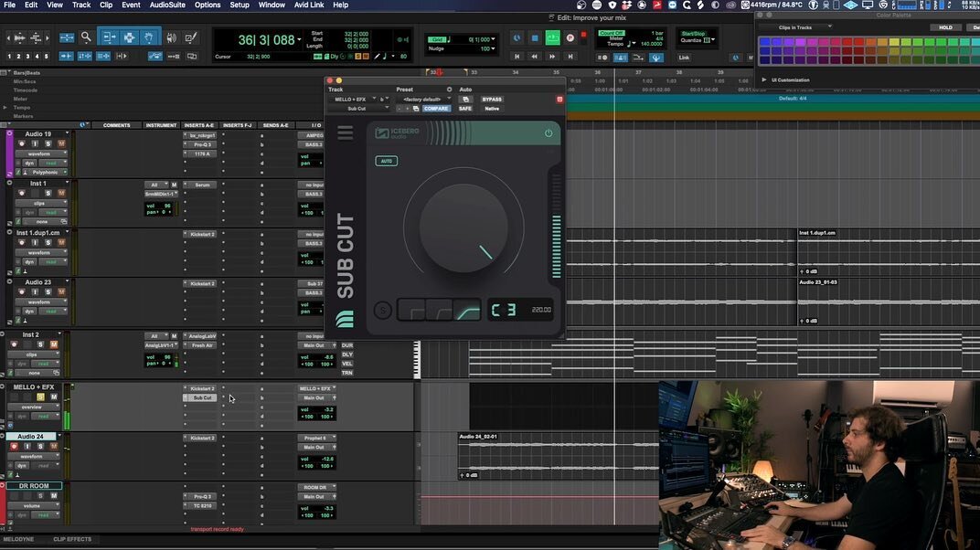Select the Zoomer magnifier tool
Screen dimensions: 980x550
coord(86,37)
